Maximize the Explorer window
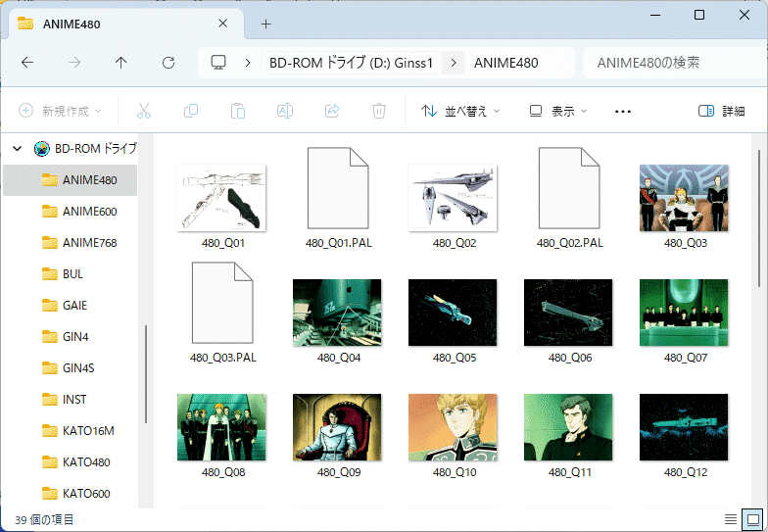This screenshot has width=768, height=532. pyautogui.click(x=699, y=16)
